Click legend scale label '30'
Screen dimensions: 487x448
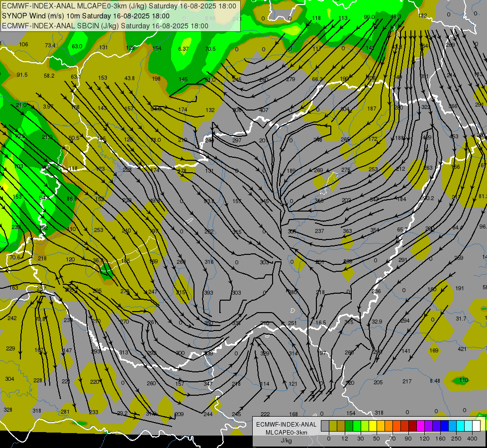tap(361, 439)
